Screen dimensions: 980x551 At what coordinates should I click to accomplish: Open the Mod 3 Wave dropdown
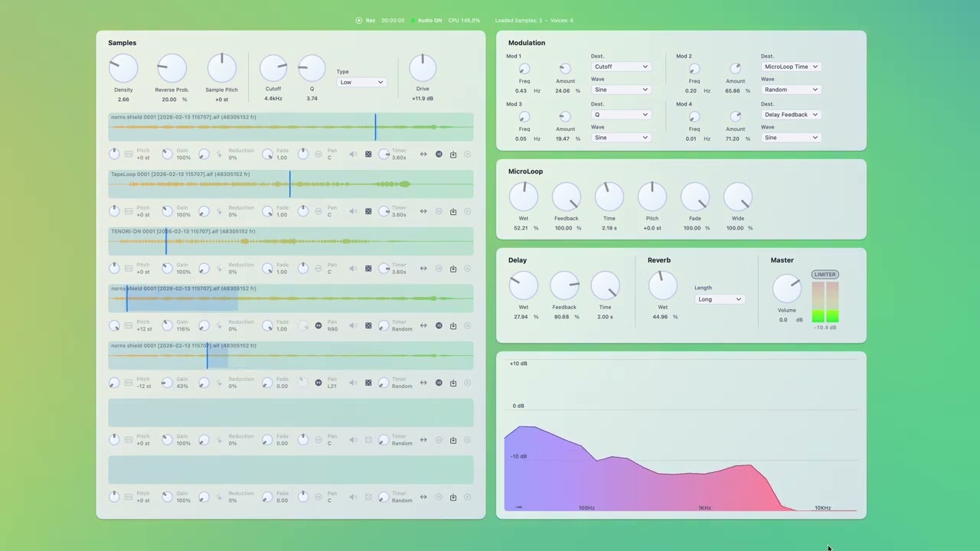621,138
